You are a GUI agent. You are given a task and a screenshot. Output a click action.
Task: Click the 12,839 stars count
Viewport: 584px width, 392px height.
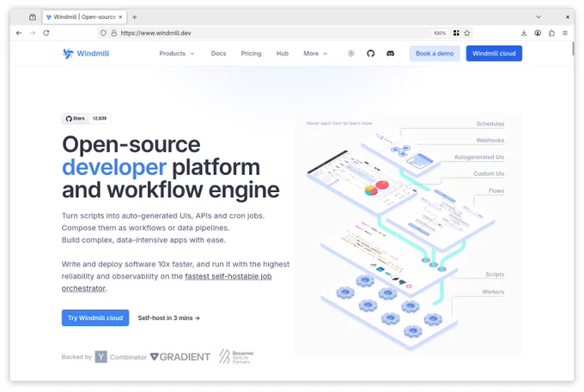pos(100,118)
